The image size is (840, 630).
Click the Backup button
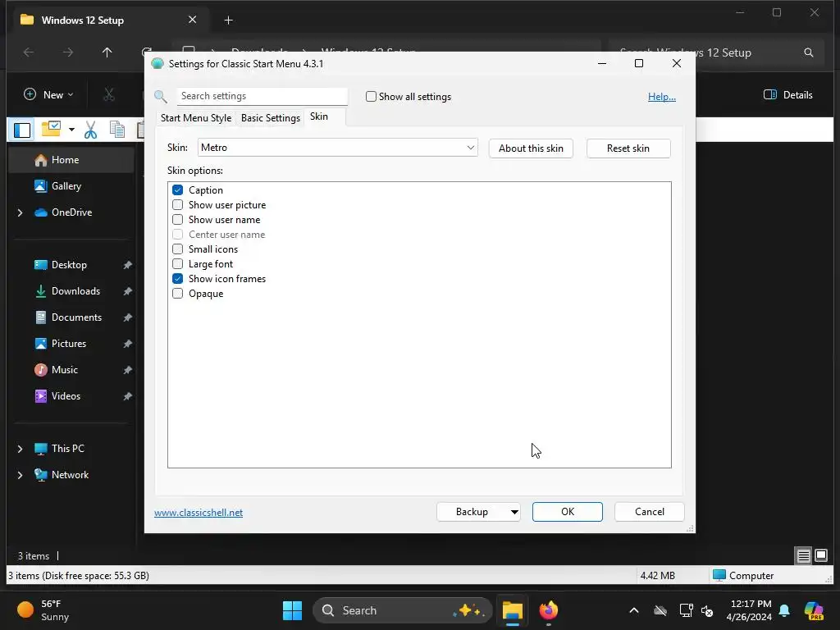tap(472, 512)
